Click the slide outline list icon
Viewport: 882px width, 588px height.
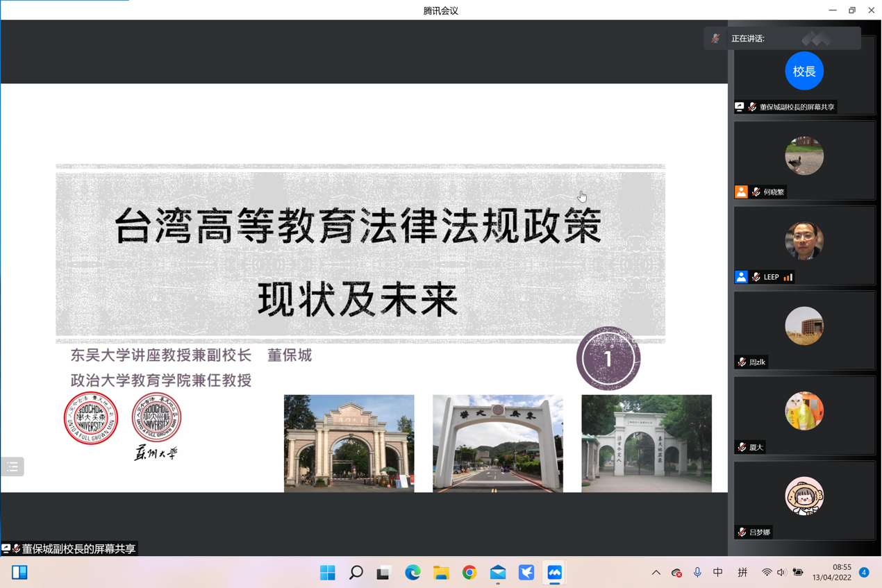[x=13, y=467]
